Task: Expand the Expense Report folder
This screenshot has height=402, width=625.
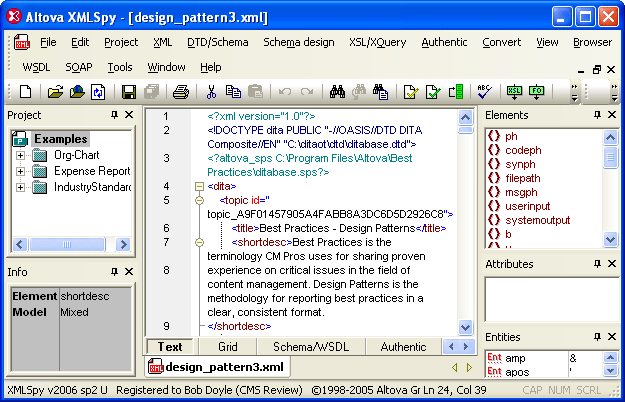Action: pos(20,171)
